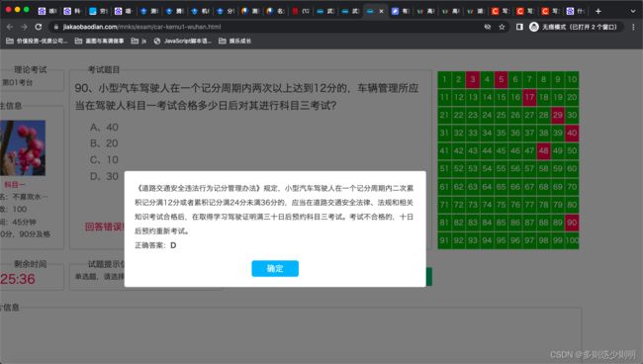Jump to question 66 in the grid
This screenshot has height=364, width=643.
click(x=515, y=187)
